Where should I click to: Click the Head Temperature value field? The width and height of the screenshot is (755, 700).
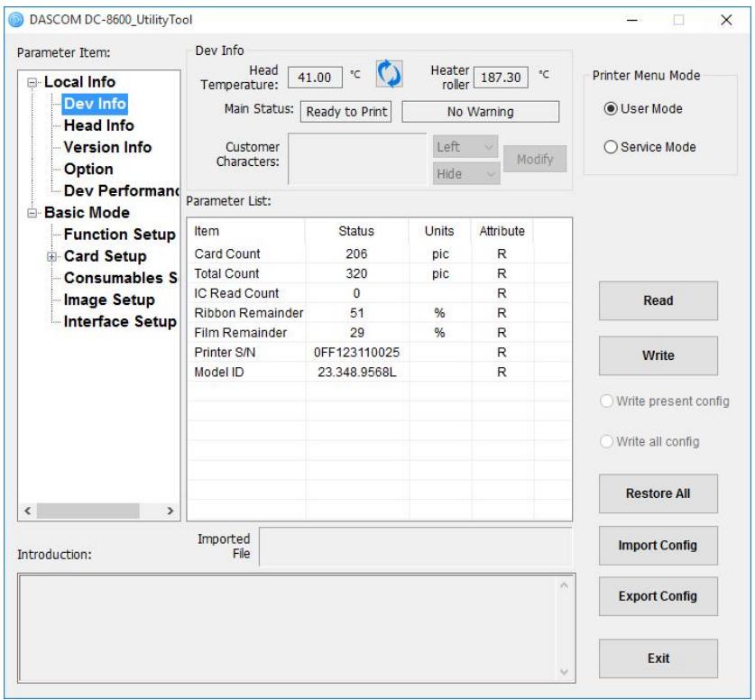[x=315, y=77]
